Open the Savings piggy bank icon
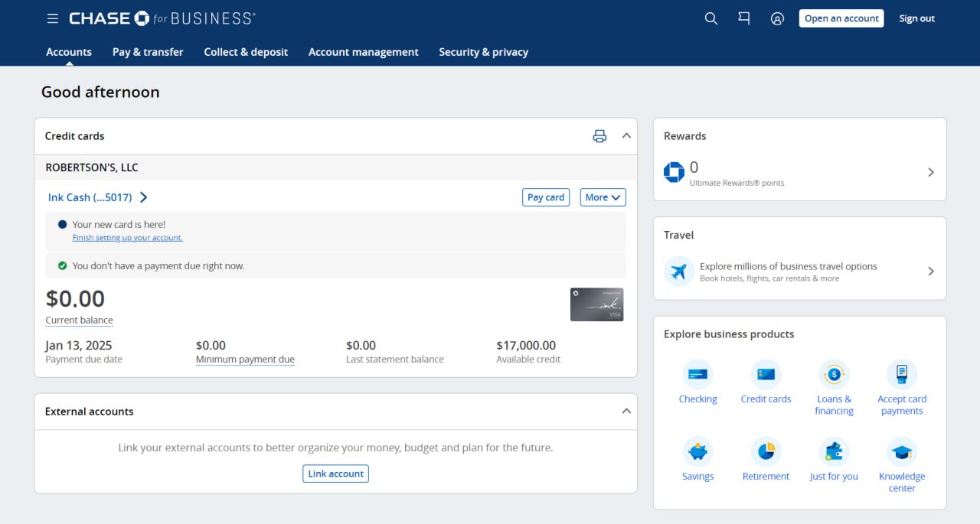This screenshot has width=980, height=524. tap(697, 452)
